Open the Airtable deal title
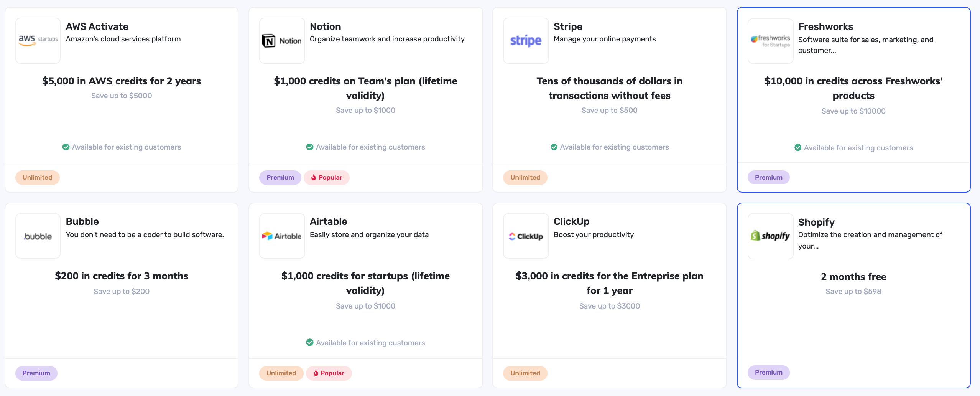980x396 pixels. 329,221
